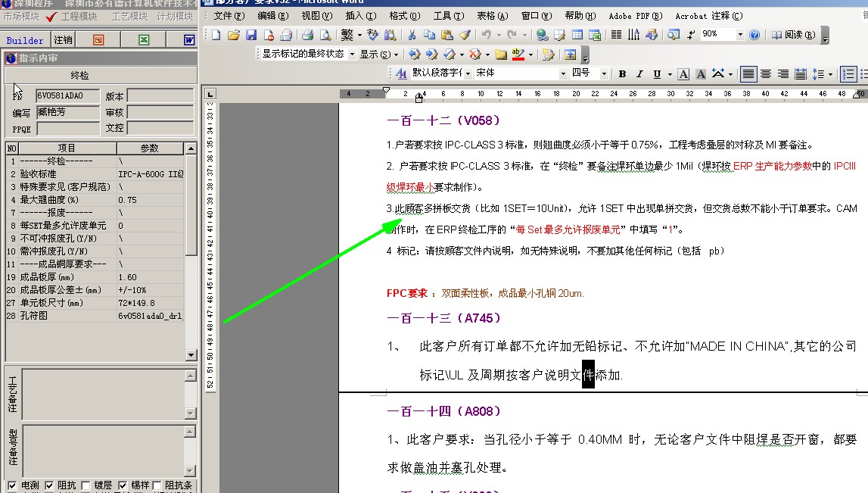
Task: Center-align the paragraph
Action: pyautogui.click(x=766, y=73)
